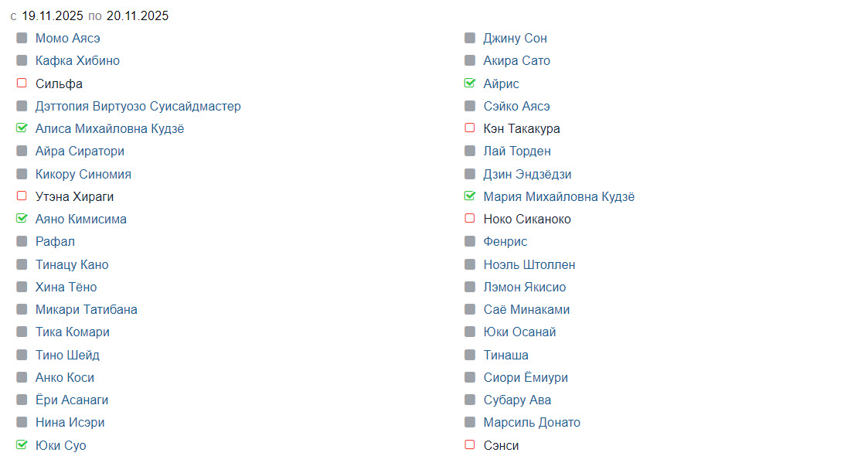
Task: Uncheck the Аяно Кимисима checkbox
Action: point(22,219)
